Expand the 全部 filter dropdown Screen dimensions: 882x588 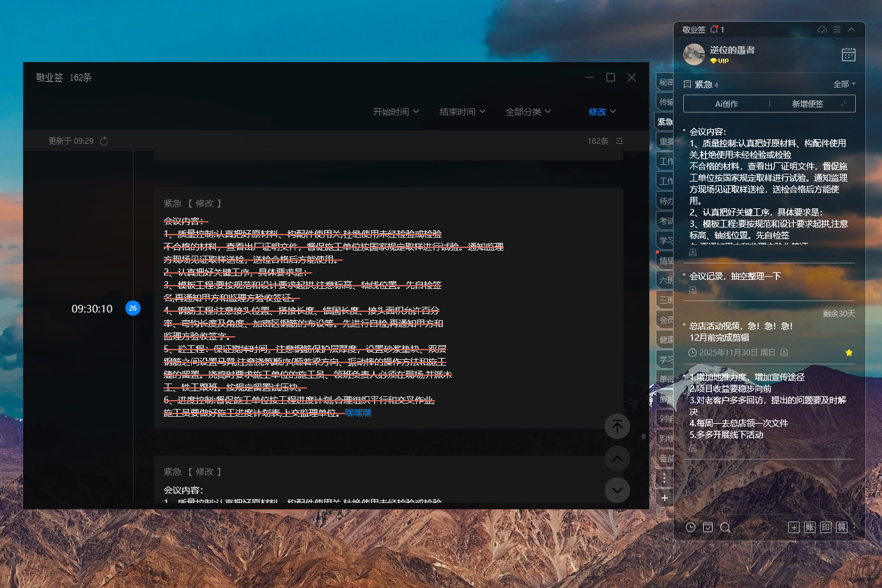coord(844,84)
